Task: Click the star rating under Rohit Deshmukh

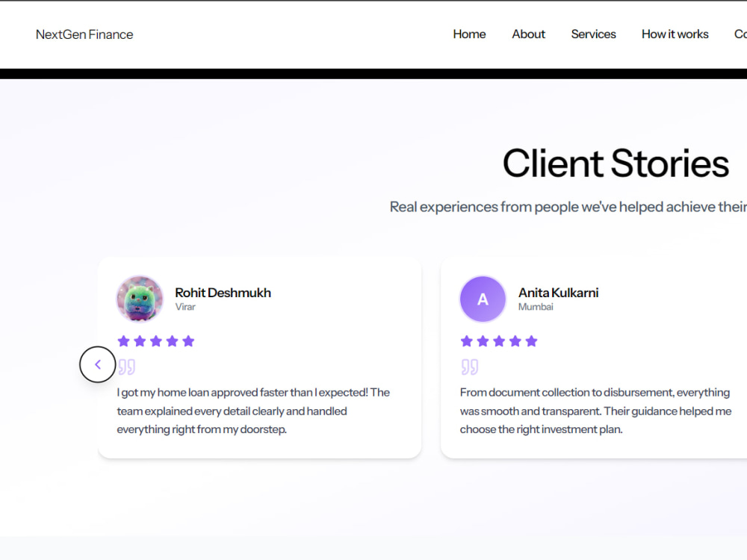Action: [x=156, y=341]
